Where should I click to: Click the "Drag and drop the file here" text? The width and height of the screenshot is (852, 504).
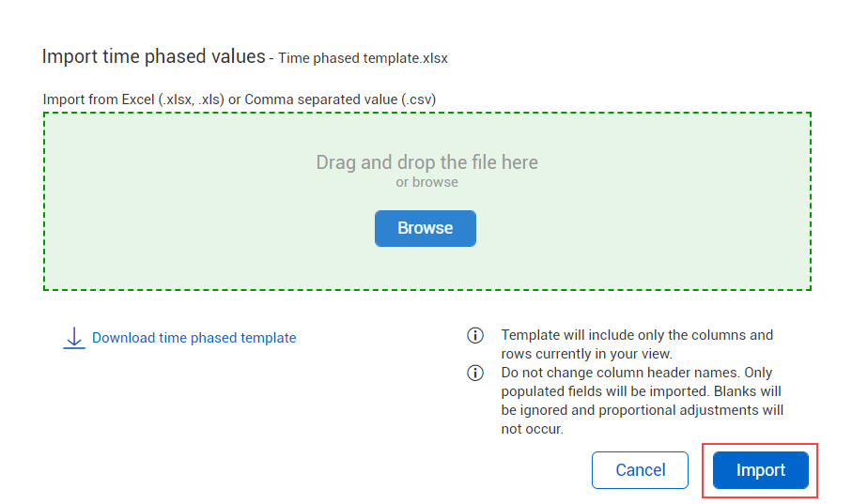pyautogui.click(x=426, y=162)
